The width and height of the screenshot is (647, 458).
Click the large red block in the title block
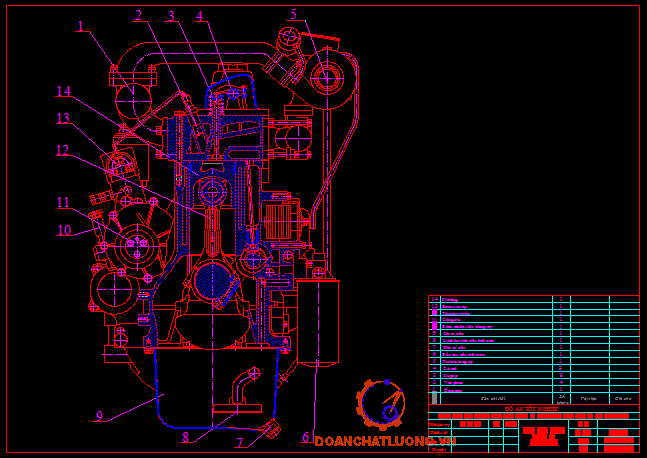pyautogui.click(x=543, y=435)
